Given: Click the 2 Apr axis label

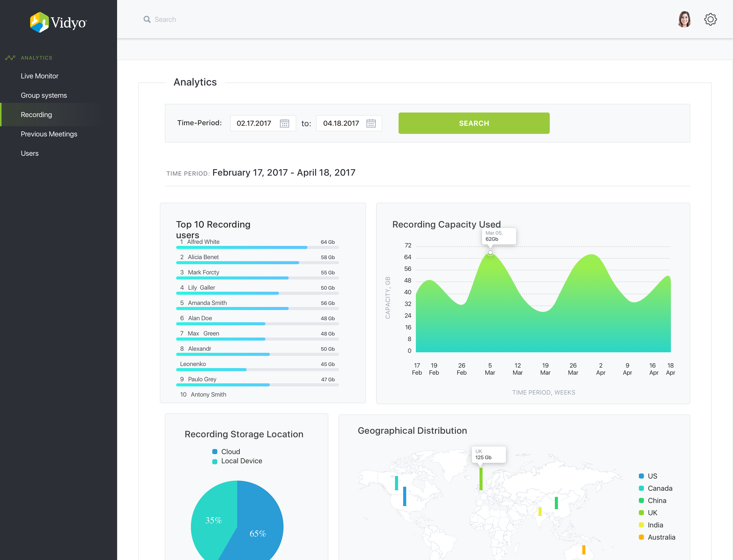Looking at the screenshot, I should (x=600, y=369).
